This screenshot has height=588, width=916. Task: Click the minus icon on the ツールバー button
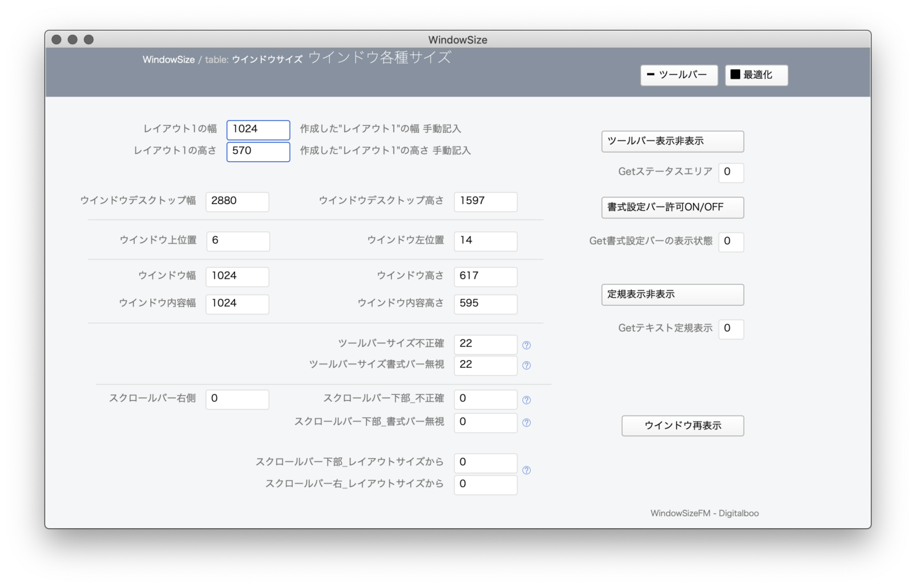(650, 75)
